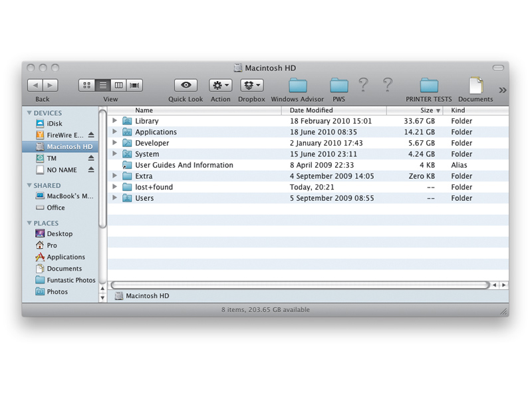Viewport: 532px width, 399px height.
Task: Collapse the PLACES sidebar section
Action: (29, 223)
